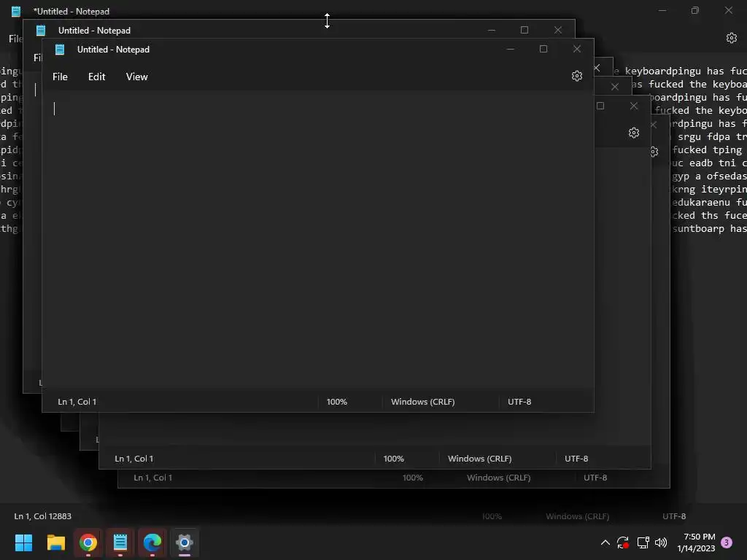Click into the empty text area of front Notepad
Screen dimensions: 747x560
[x=318, y=241]
